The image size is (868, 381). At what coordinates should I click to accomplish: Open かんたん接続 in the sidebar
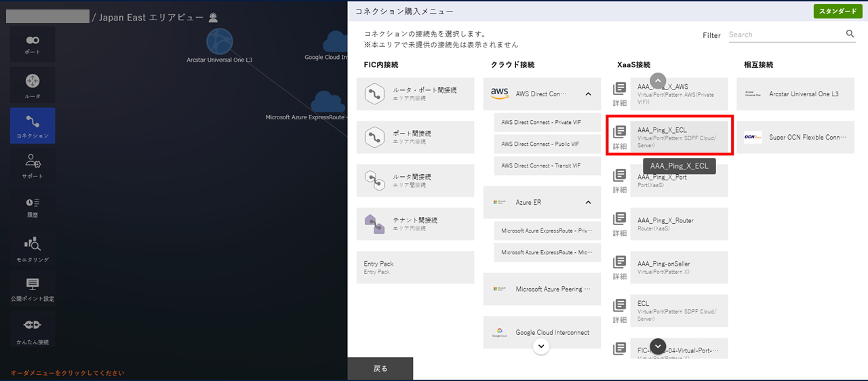point(33,330)
